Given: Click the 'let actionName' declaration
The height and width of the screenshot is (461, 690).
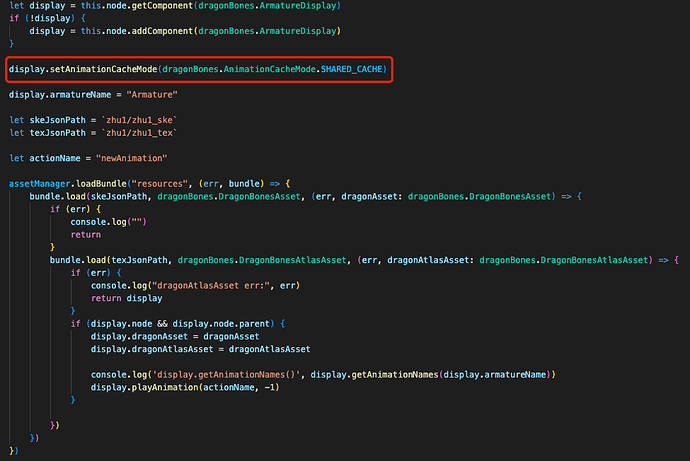Looking at the screenshot, I should click(45, 158).
